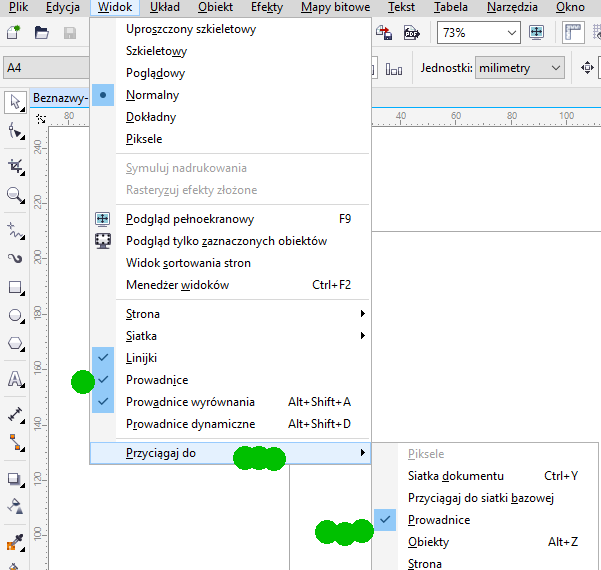Activate the Zoom magnifier tool

[15, 195]
